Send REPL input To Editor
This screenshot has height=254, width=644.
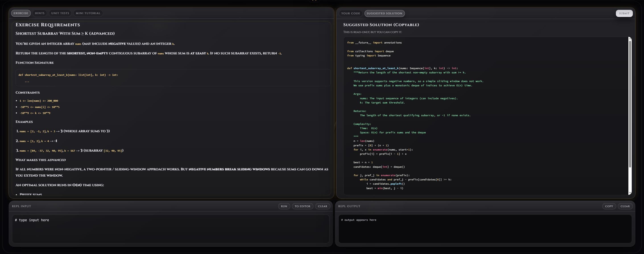tap(302, 206)
